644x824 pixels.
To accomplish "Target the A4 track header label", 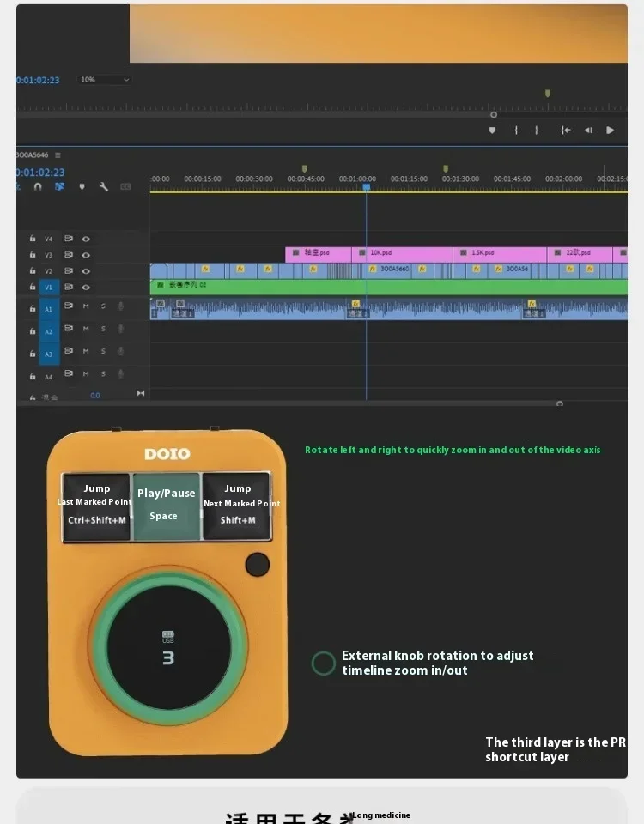I will [x=48, y=377].
